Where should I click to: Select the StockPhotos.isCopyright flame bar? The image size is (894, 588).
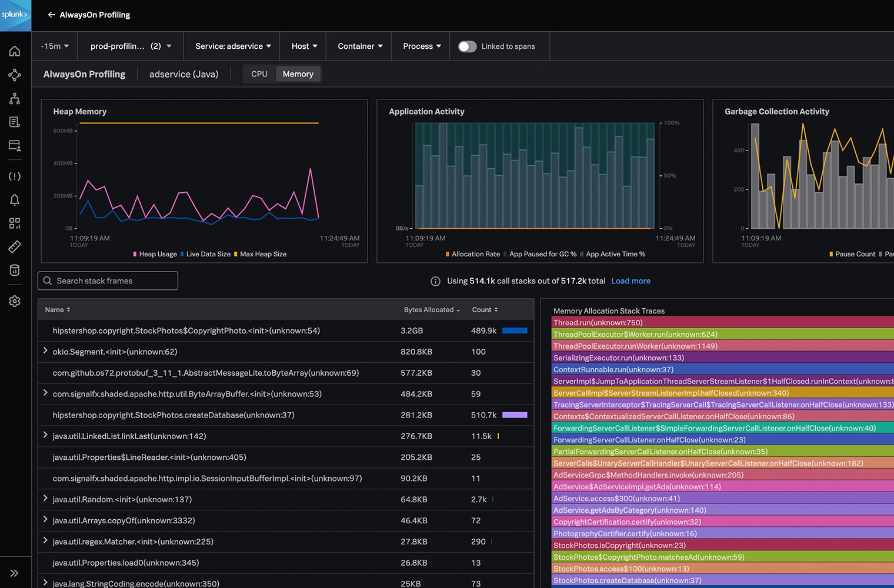pyautogui.click(x=723, y=545)
